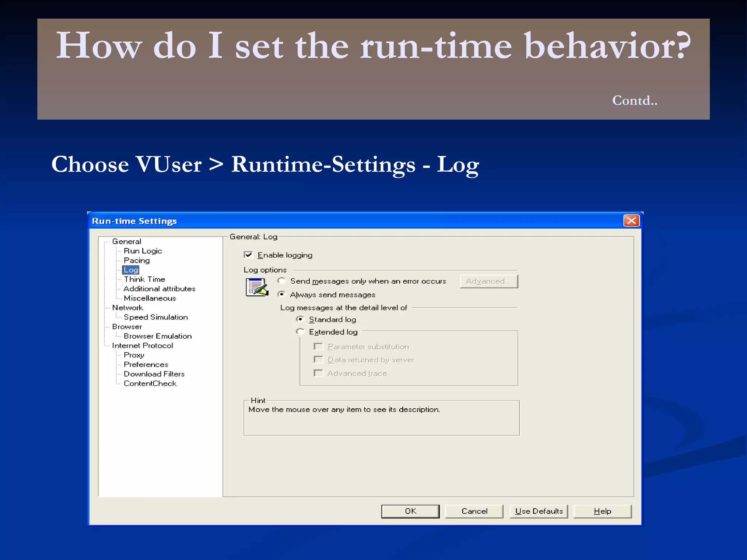Click the Cancel button
This screenshot has width=747, height=560.
click(x=474, y=511)
